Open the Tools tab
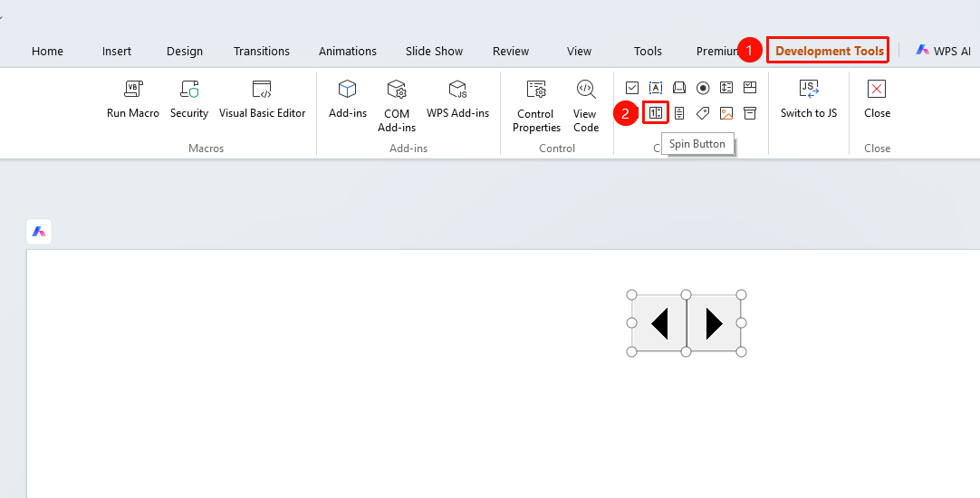980x498 pixels. point(648,52)
